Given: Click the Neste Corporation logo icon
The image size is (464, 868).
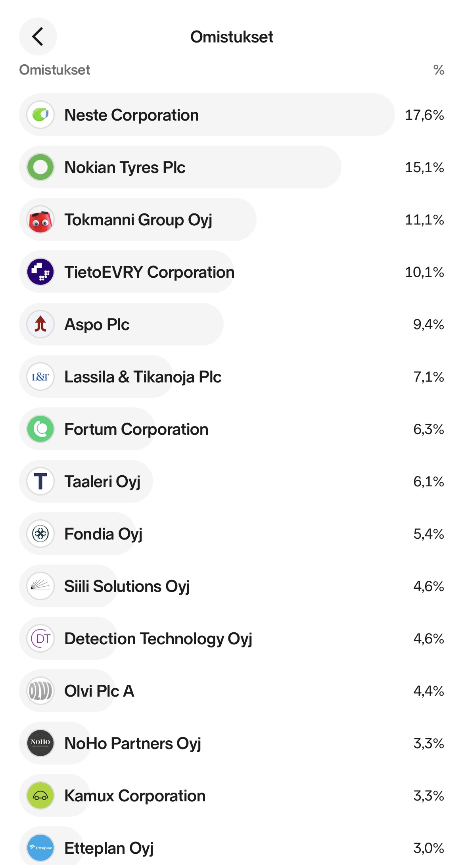Looking at the screenshot, I should point(40,115).
